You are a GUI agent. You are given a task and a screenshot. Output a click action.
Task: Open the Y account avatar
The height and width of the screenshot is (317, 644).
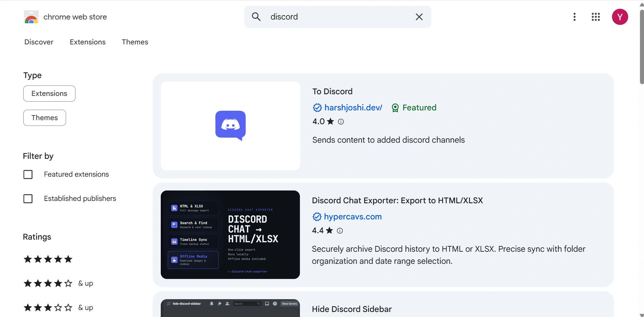click(620, 17)
